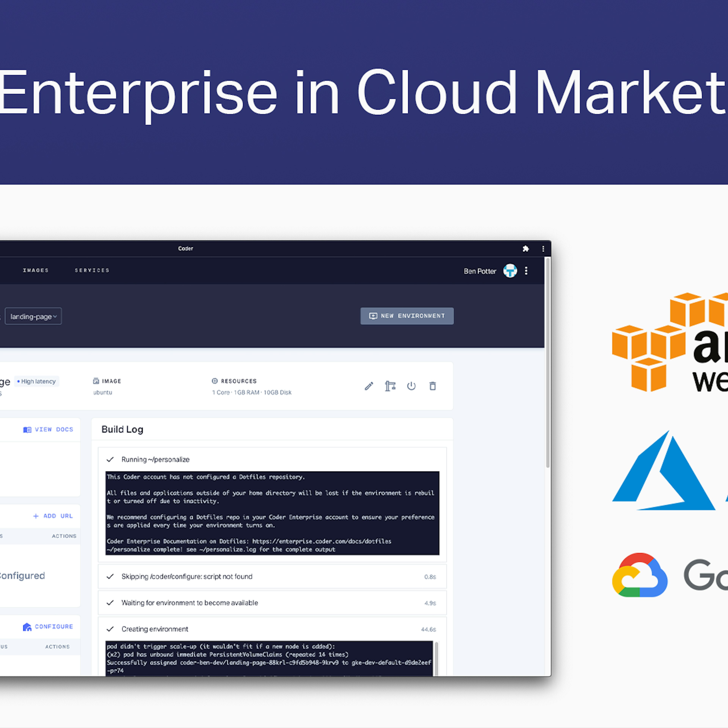Image resolution: width=728 pixels, height=728 pixels.
Task: Click the power icon to stop the environment
Action: coord(411,386)
